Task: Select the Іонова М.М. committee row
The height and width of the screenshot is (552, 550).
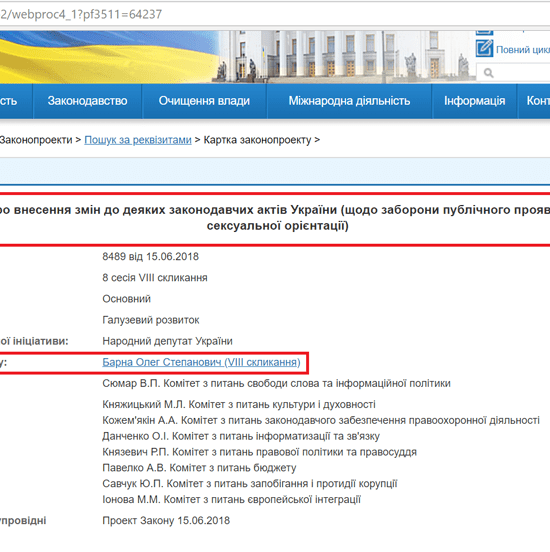Action: point(231,500)
